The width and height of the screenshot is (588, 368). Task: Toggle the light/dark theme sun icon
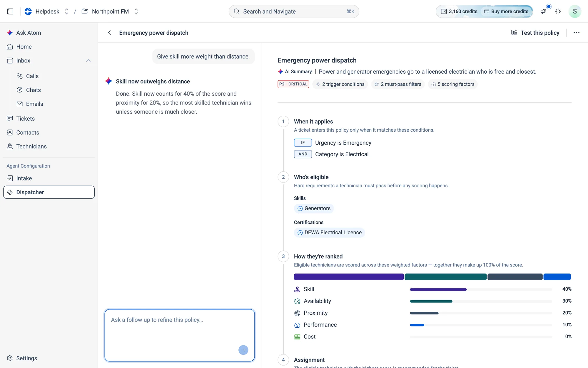click(x=558, y=11)
